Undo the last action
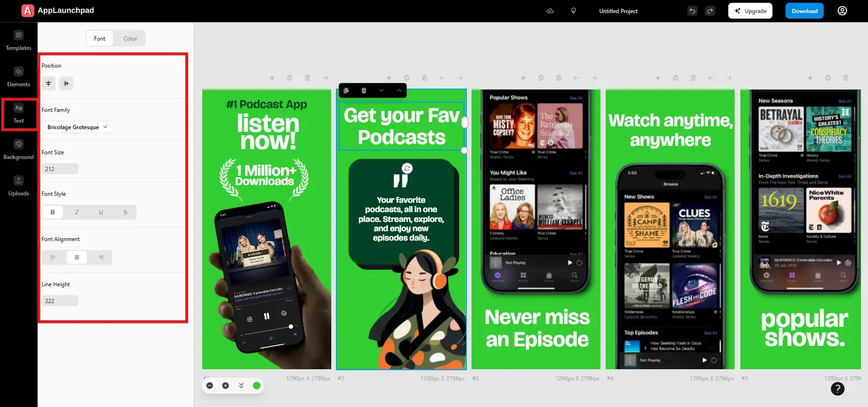 coord(692,11)
